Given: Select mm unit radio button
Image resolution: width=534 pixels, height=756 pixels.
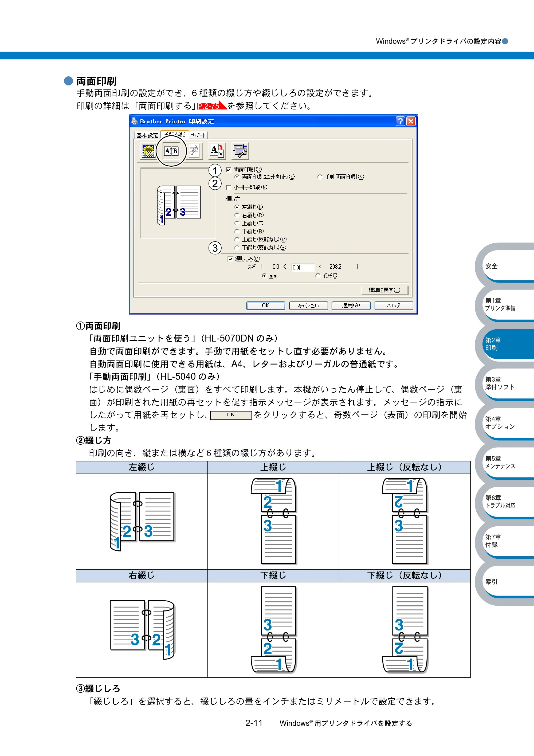Looking at the screenshot, I should pos(264,276).
